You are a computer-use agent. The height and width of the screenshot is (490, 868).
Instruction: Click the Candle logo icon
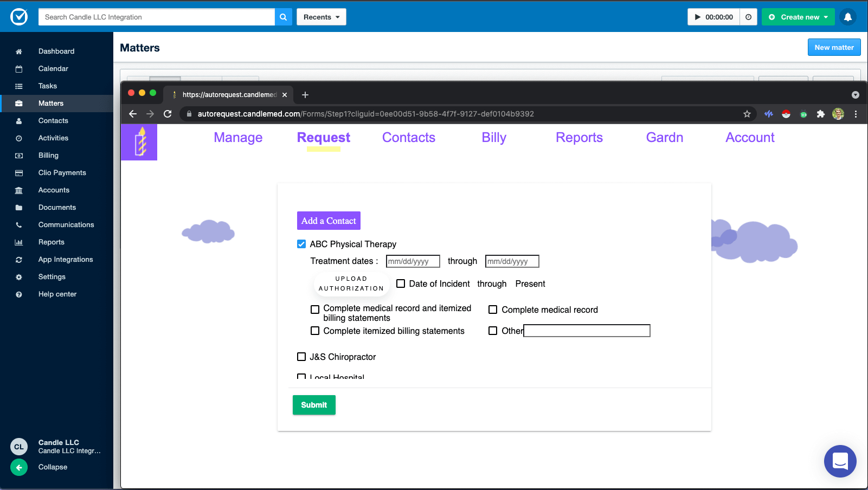pyautogui.click(x=139, y=142)
